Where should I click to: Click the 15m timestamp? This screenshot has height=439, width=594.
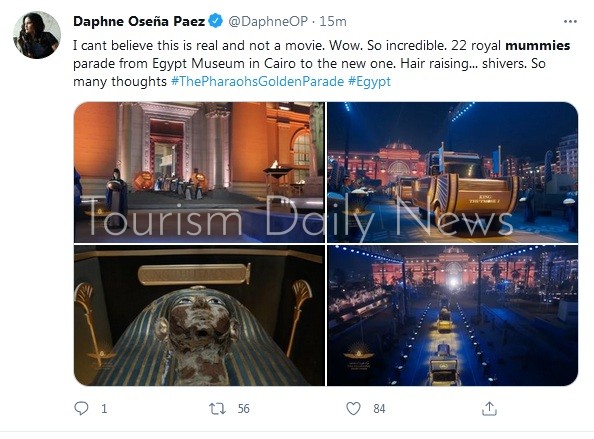(333, 21)
